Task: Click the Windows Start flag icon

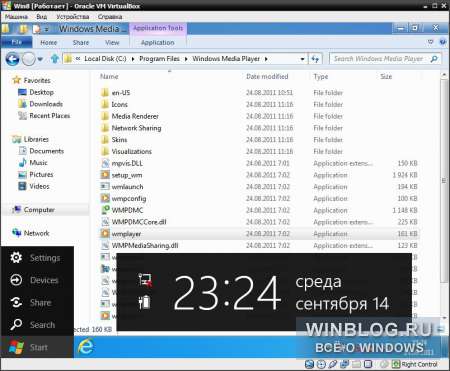Action: point(16,347)
